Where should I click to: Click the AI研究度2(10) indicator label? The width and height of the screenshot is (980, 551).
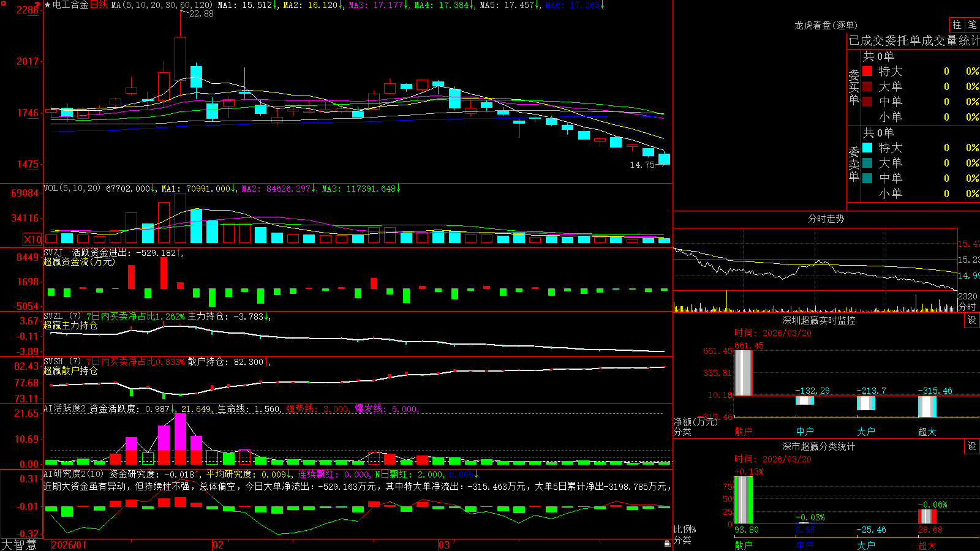point(73,474)
